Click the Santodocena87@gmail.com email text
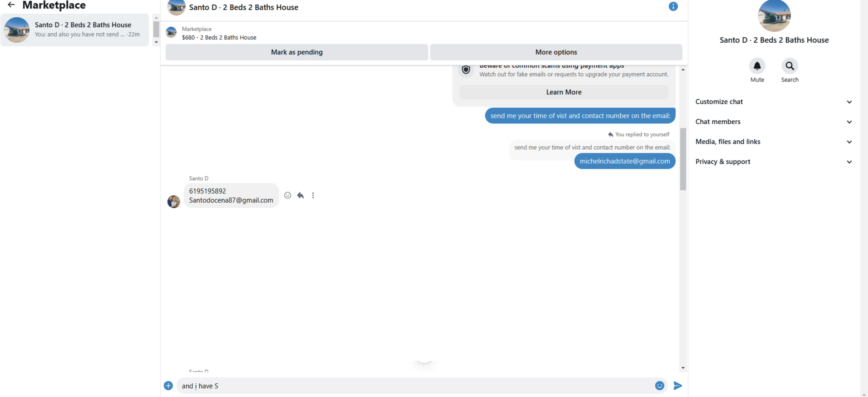 click(x=231, y=200)
